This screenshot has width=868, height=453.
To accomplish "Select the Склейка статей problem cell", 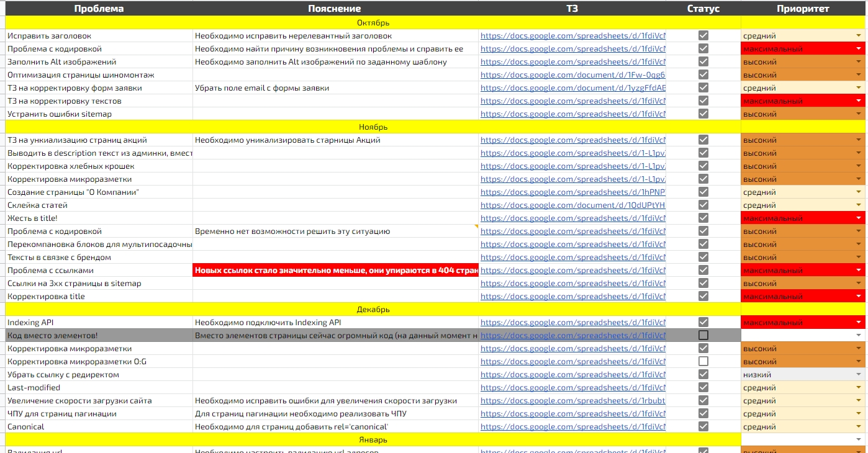I will pyautogui.click(x=99, y=205).
